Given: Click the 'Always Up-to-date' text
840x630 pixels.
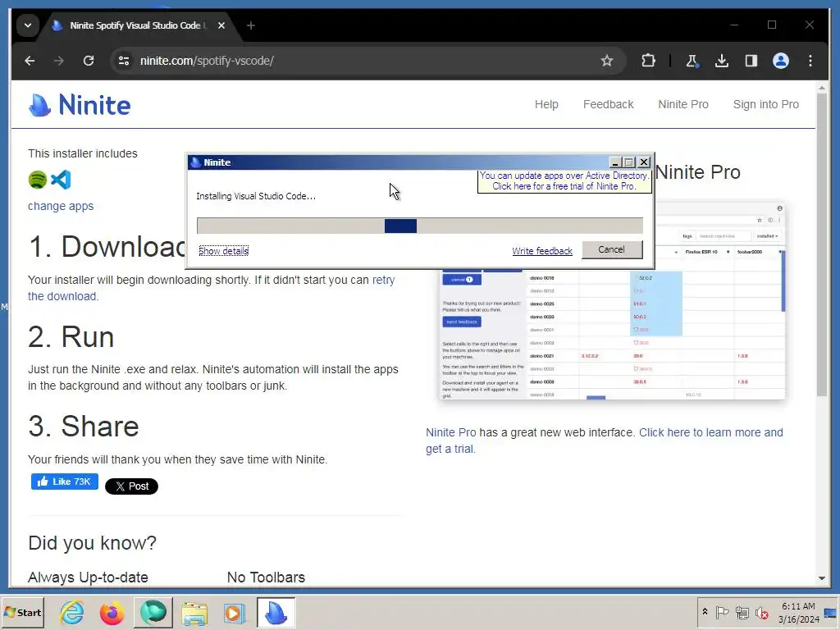Looking at the screenshot, I should [88, 577].
